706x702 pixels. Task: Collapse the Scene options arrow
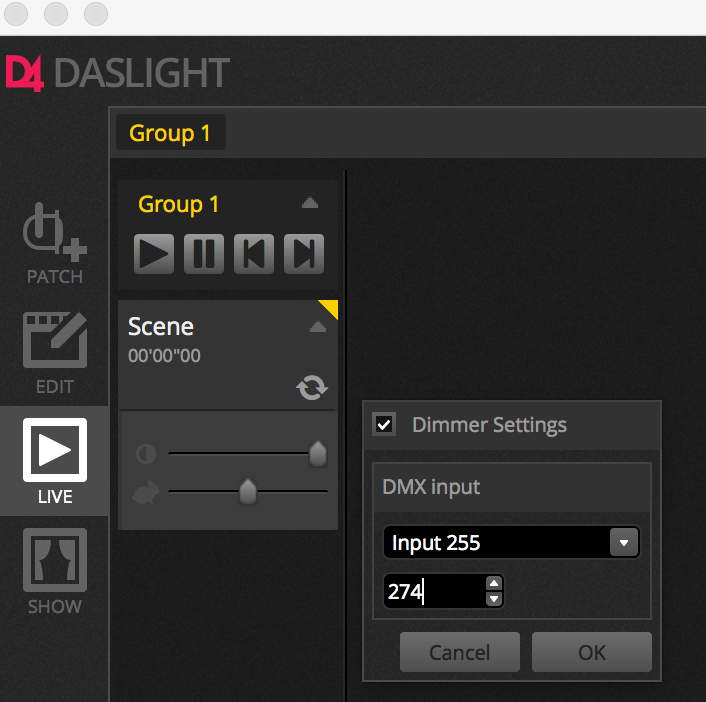pos(318,326)
